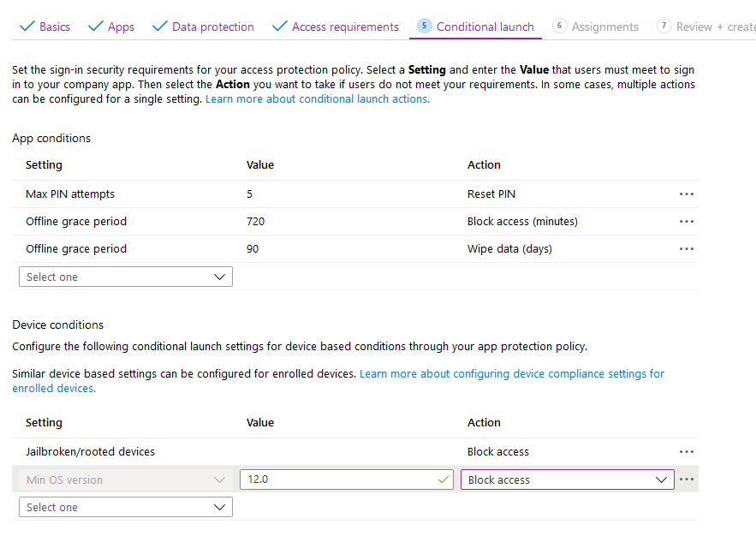
Task: Click the step 6 Assignments circle icon
Action: pos(560,27)
